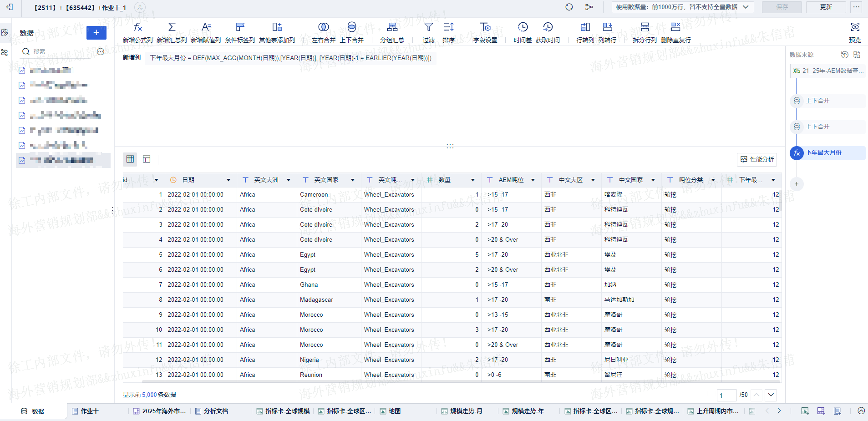868x421 pixels.
Task: Click the 分组汇总 tool icon
Action: click(392, 27)
